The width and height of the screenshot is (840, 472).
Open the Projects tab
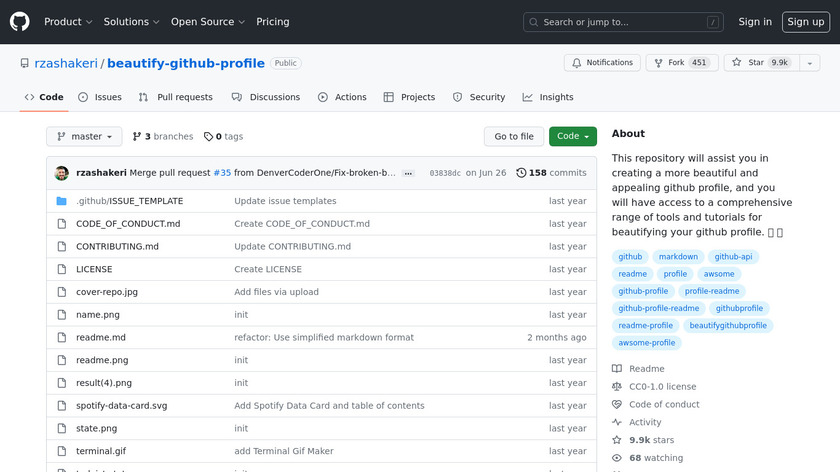pos(409,97)
